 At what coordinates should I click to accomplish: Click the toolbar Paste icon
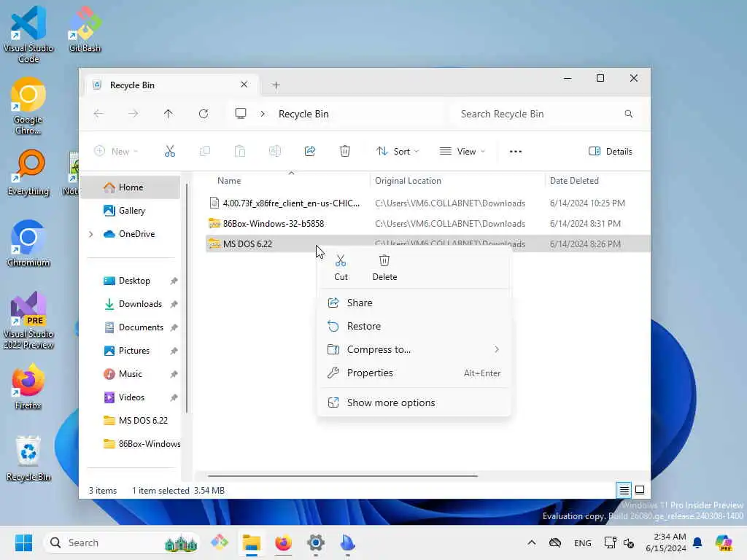239,152
